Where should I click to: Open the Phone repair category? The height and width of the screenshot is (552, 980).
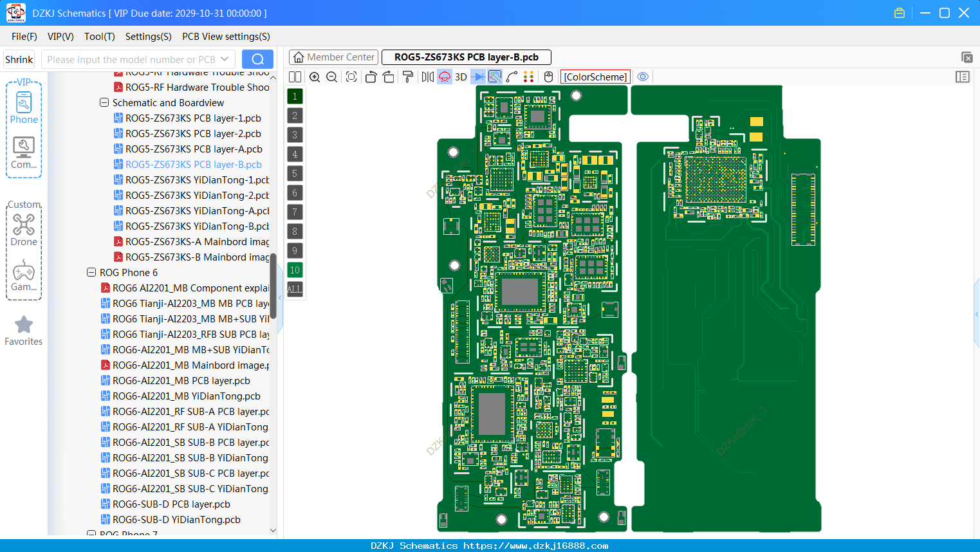[24, 108]
